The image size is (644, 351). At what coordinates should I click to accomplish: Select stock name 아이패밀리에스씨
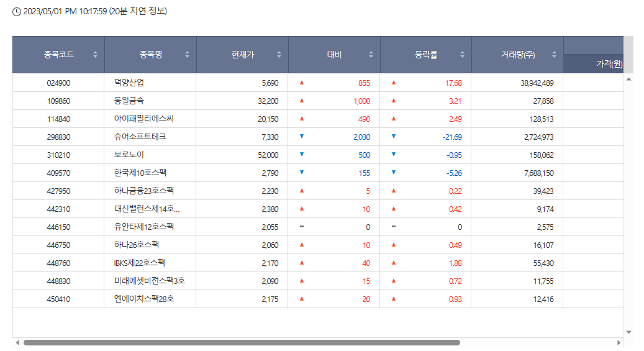(x=143, y=119)
